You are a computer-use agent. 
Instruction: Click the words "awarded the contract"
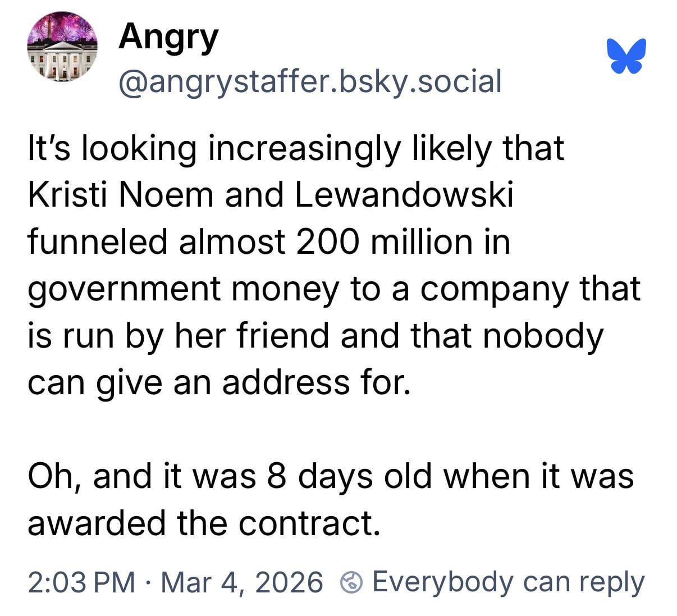tap(200, 523)
